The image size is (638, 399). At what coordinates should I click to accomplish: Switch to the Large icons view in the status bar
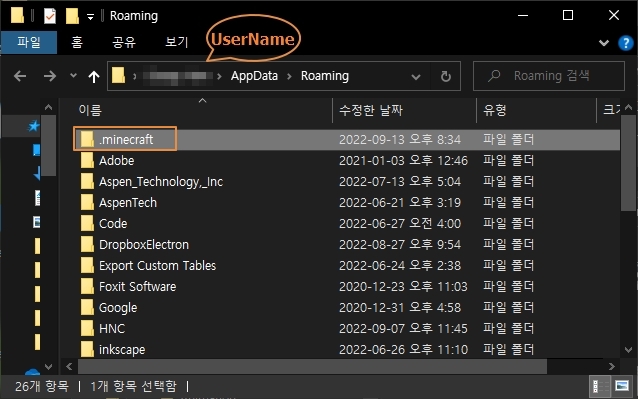(x=622, y=386)
